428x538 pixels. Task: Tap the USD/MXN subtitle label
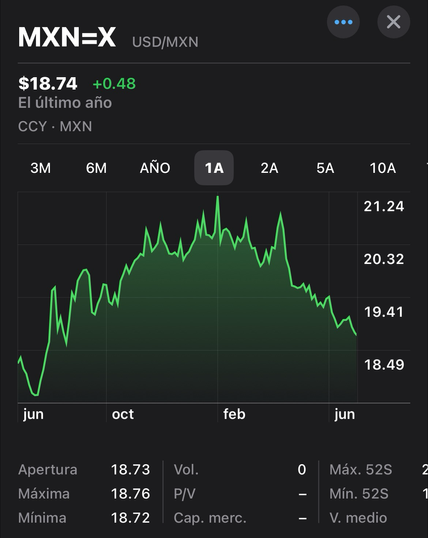pos(165,42)
